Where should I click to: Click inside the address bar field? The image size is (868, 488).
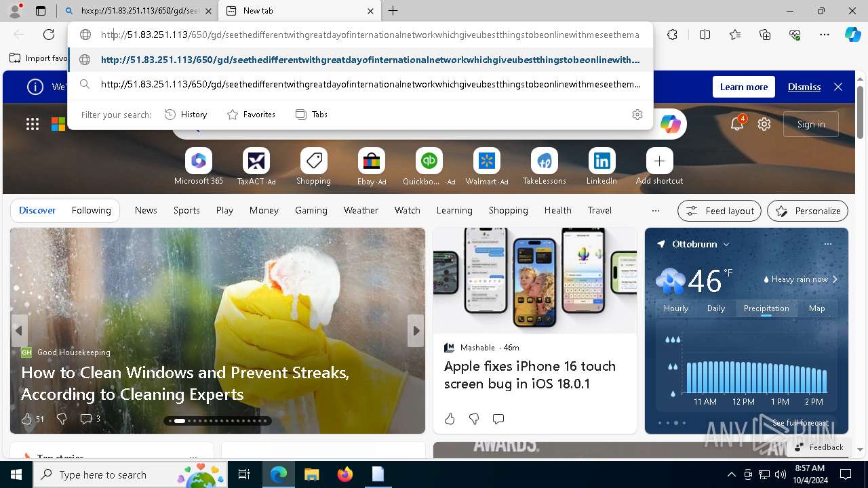(x=361, y=35)
